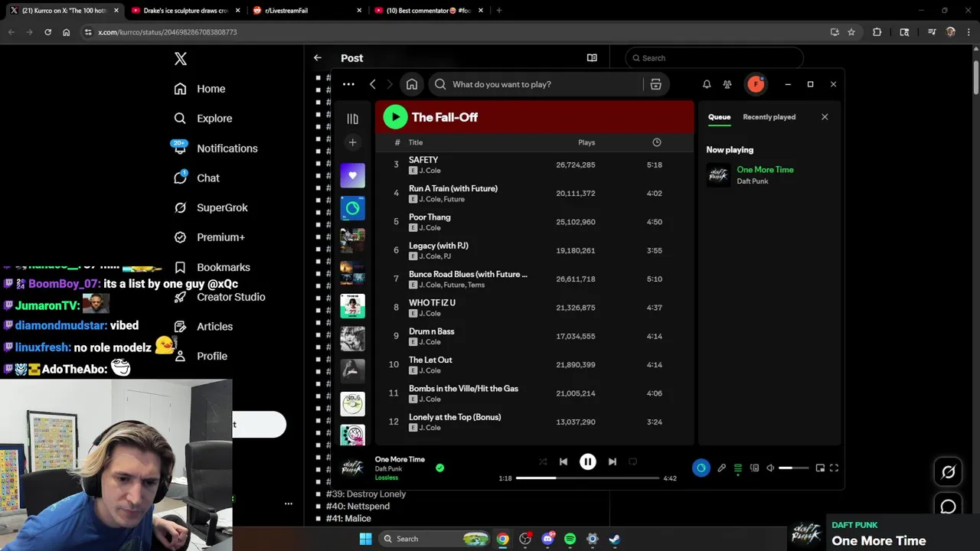This screenshot has height=551, width=980.
Task: Close the Spotify Queue panel
Action: coord(825,117)
